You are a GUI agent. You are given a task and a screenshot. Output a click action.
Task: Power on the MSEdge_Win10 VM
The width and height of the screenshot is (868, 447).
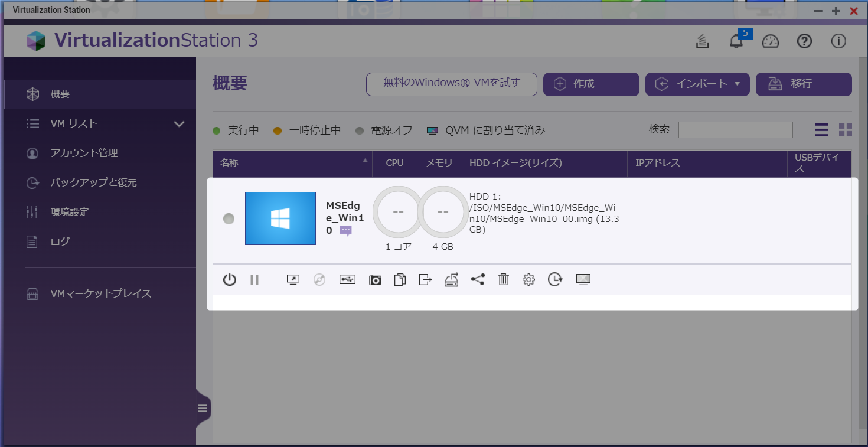tap(230, 280)
